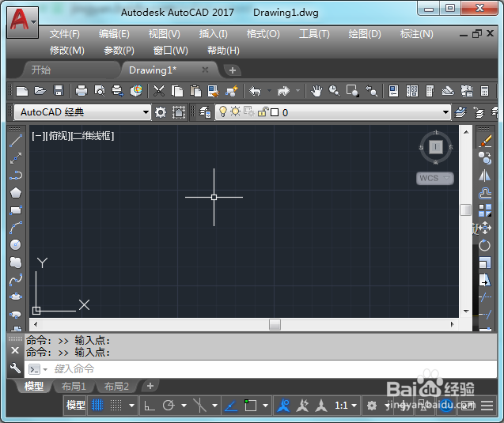This screenshot has width=504, height=423.
Task: Expand polar tracking options arrow
Action: (x=184, y=406)
